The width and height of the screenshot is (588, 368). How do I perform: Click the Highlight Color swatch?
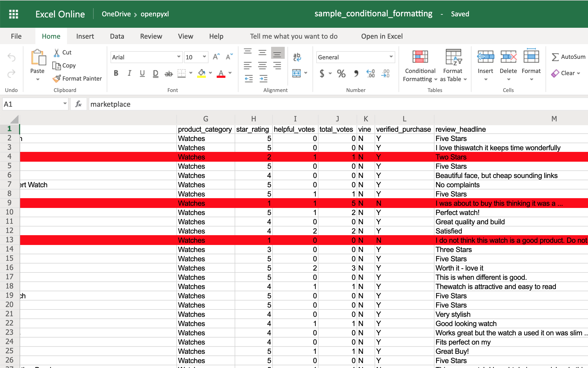[x=202, y=77]
